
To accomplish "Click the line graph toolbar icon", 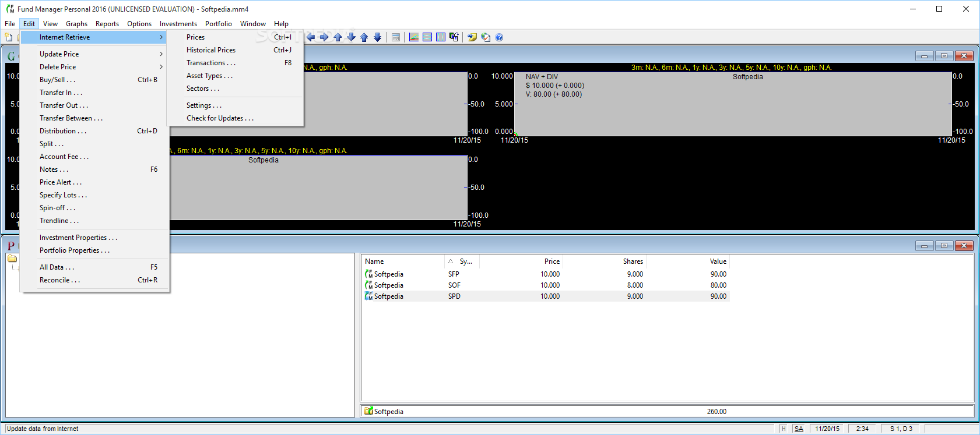I will (x=414, y=37).
